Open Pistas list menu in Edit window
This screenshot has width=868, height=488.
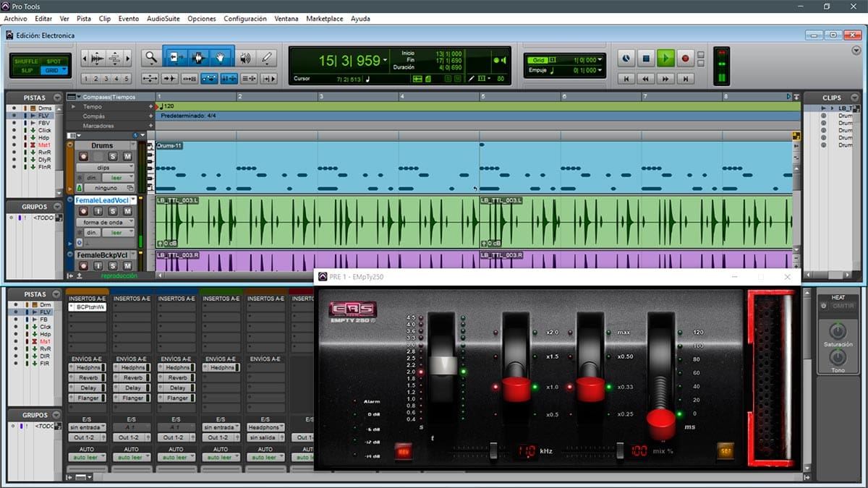tap(56, 98)
